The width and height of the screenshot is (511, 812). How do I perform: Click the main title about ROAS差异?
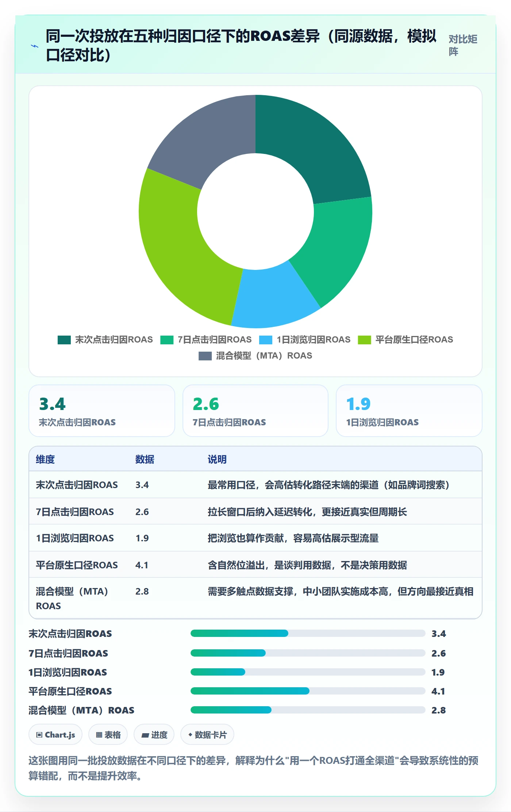(241, 46)
